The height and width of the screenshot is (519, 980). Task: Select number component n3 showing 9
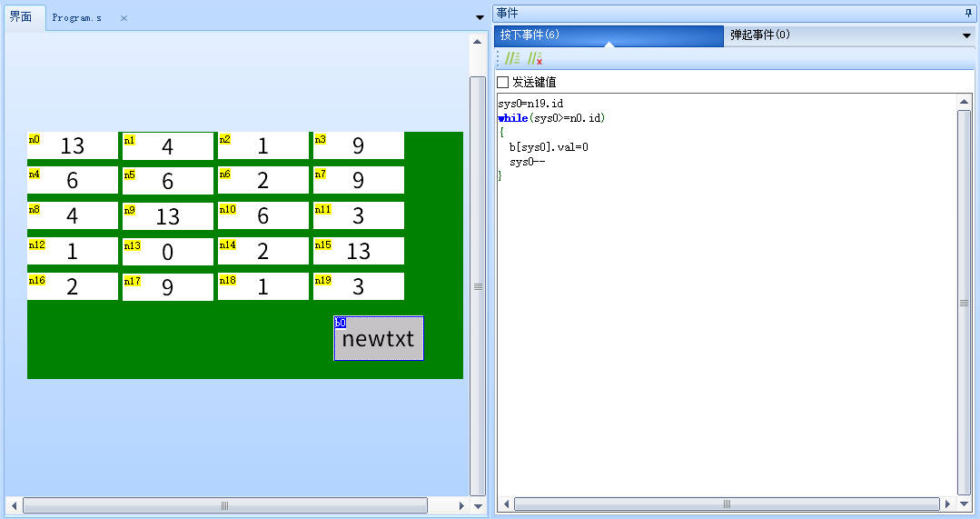(x=359, y=145)
